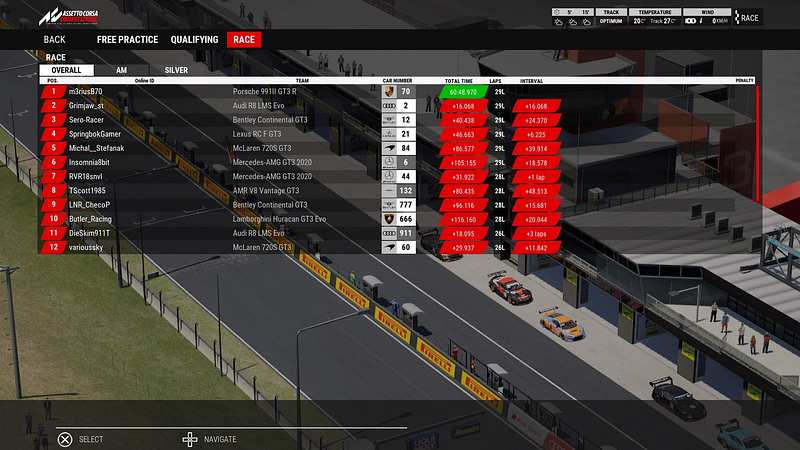Click the Audi rings logo beside car number 2
This screenshot has width=800, height=450.
click(x=389, y=106)
